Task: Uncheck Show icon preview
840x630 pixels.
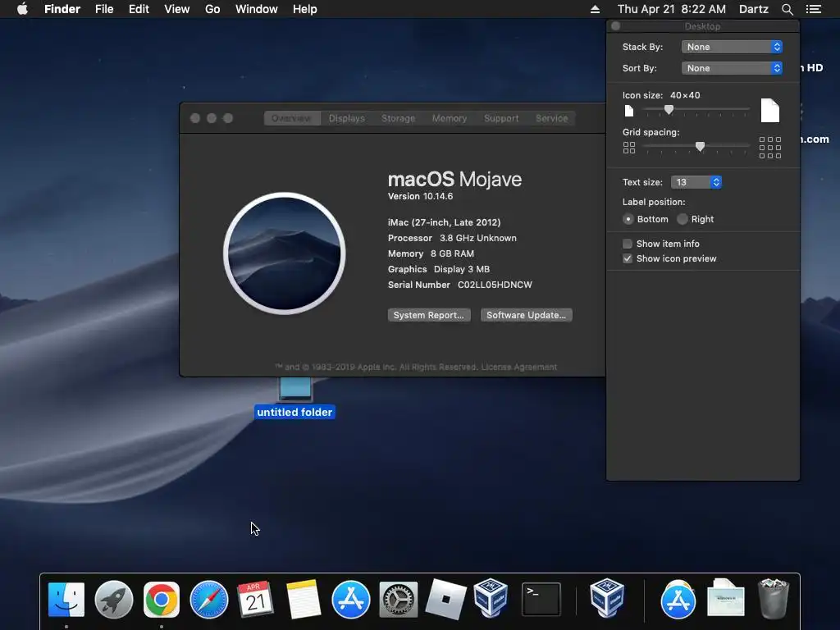Action: pyautogui.click(x=628, y=258)
